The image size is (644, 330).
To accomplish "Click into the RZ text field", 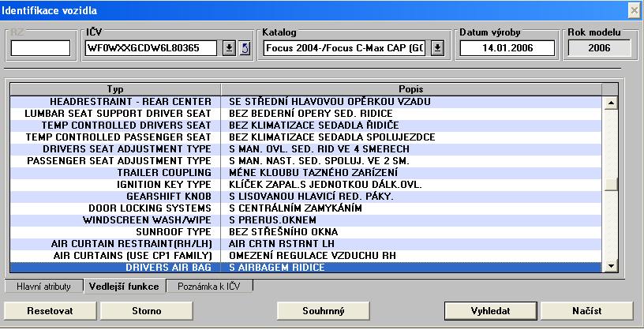I will (x=40, y=48).
